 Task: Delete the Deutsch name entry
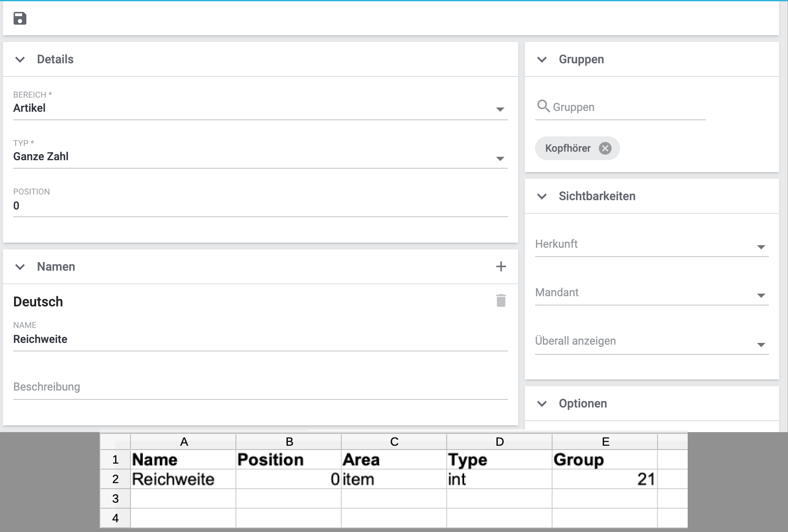tap(501, 300)
